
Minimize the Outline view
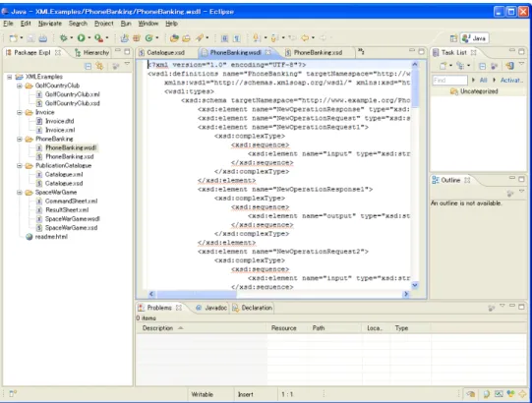512,178
